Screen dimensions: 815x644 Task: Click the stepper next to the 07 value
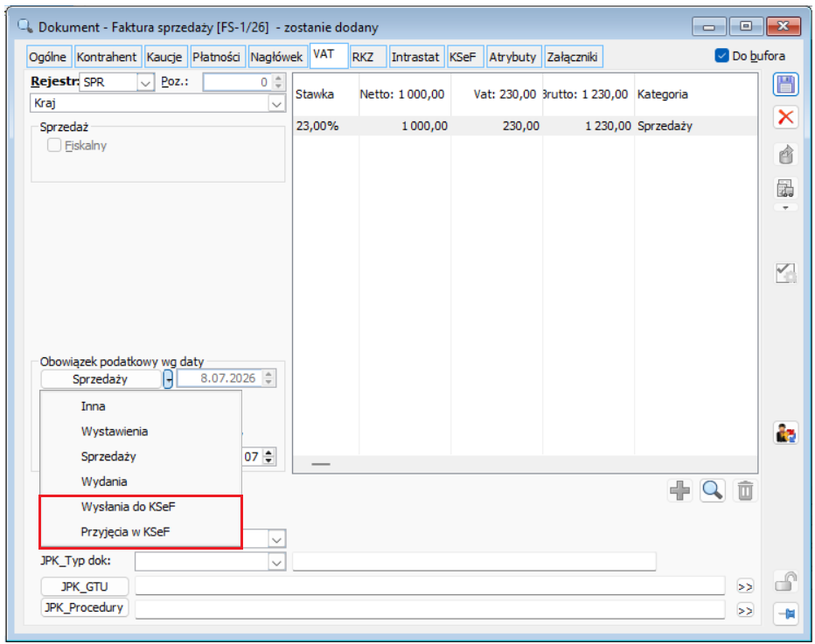click(x=268, y=456)
